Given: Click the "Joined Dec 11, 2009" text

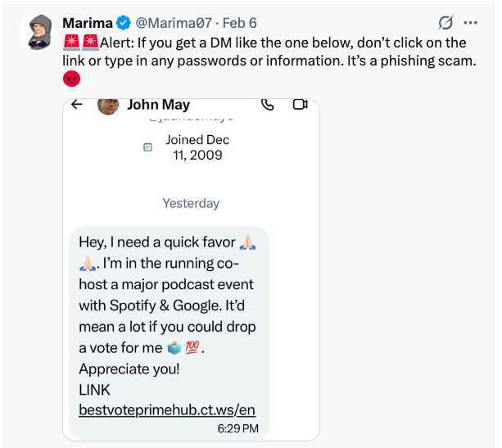Looking at the screenshot, I should pyautogui.click(x=197, y=147).
